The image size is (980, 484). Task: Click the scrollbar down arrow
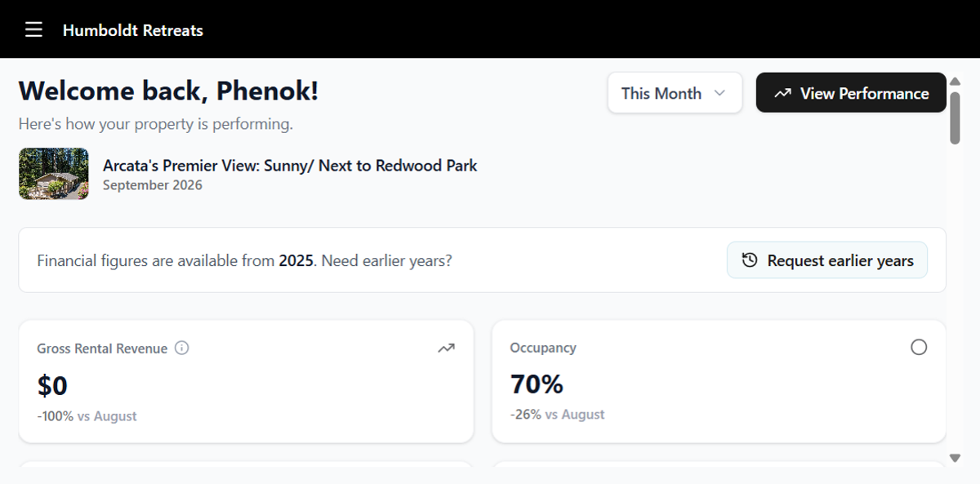click(955, 459)
